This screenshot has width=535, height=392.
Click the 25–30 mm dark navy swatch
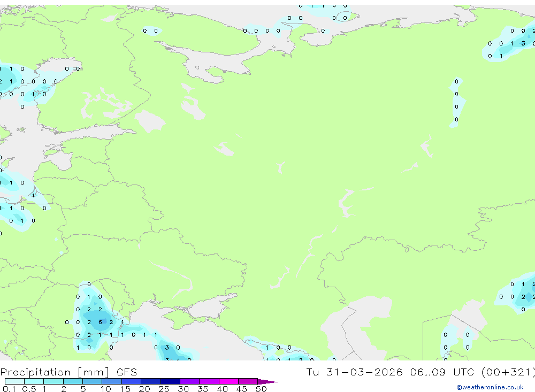click(170, 381)
